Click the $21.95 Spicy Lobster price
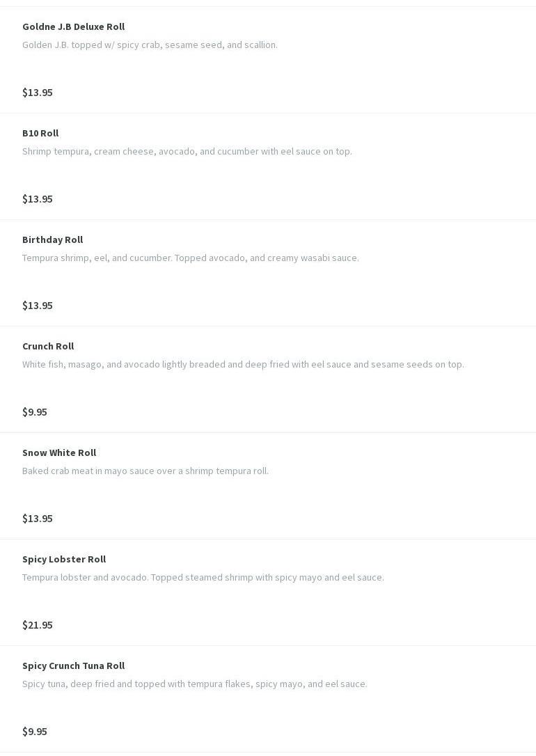 pos(38,625)
